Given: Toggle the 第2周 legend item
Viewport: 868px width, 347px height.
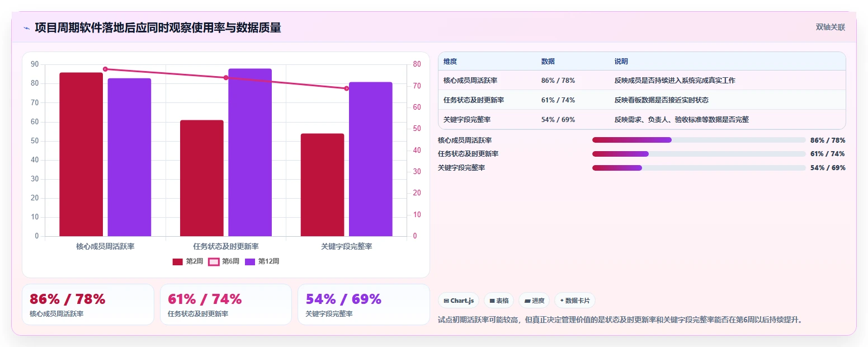Looking at the screenshot, I should pyautogui.click(x=188, y=261).
